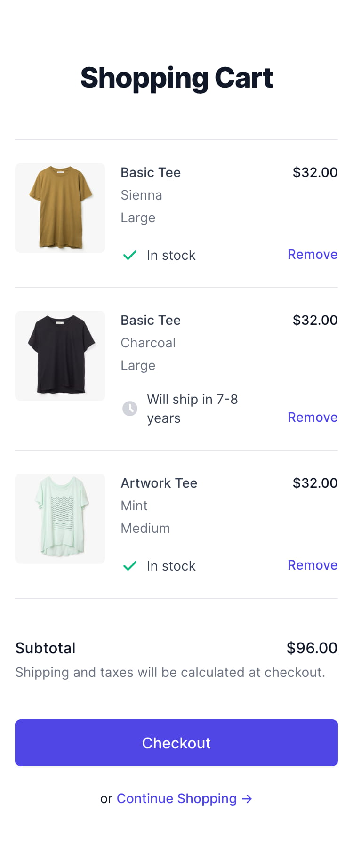Click the Subtotal label
353x868 pixels.
click(45, 648)
